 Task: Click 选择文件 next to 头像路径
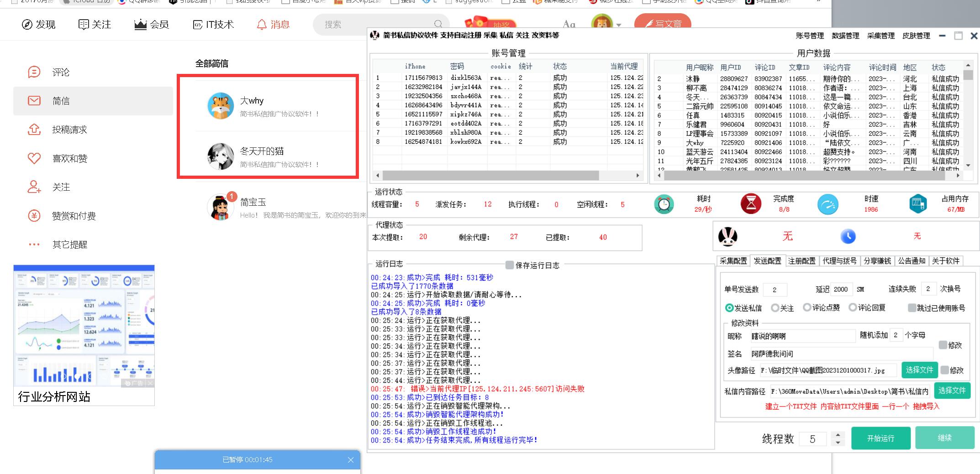coord(919,370)
